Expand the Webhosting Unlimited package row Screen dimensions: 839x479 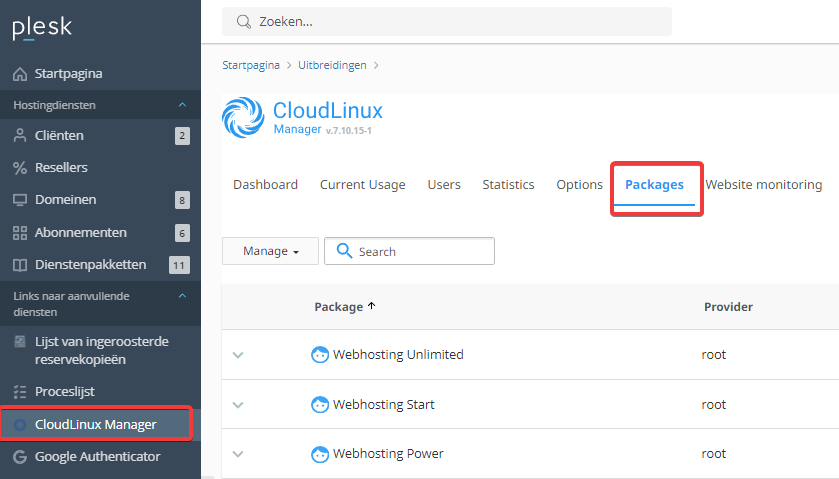click(x=238, y=355)
